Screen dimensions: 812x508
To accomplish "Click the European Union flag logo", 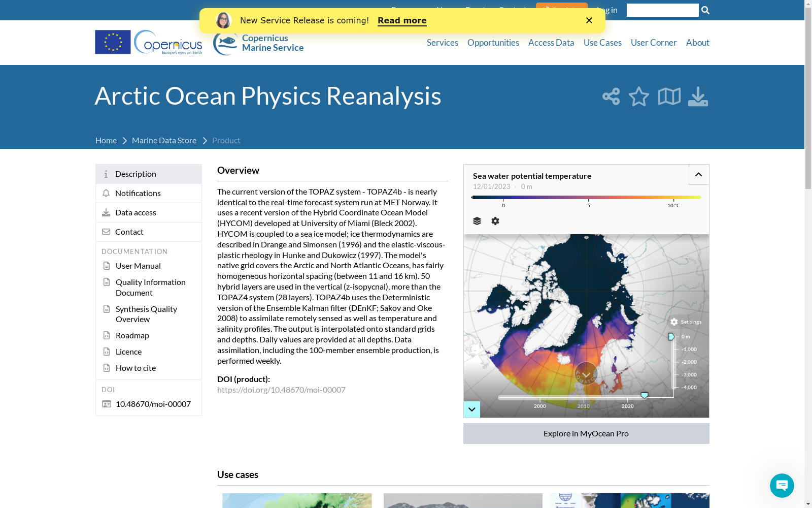I will [113, 42].
